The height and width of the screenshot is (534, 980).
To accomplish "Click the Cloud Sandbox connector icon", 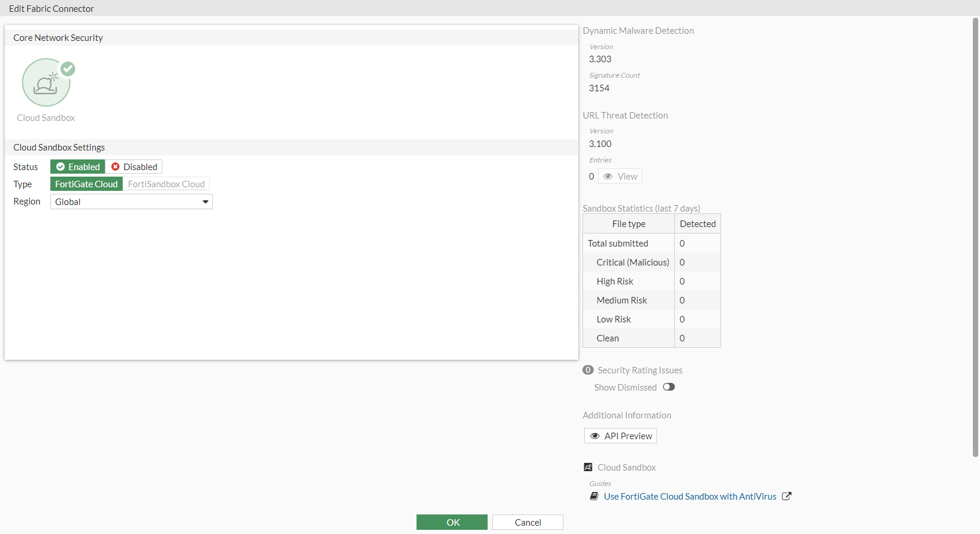I will (46, 83).
